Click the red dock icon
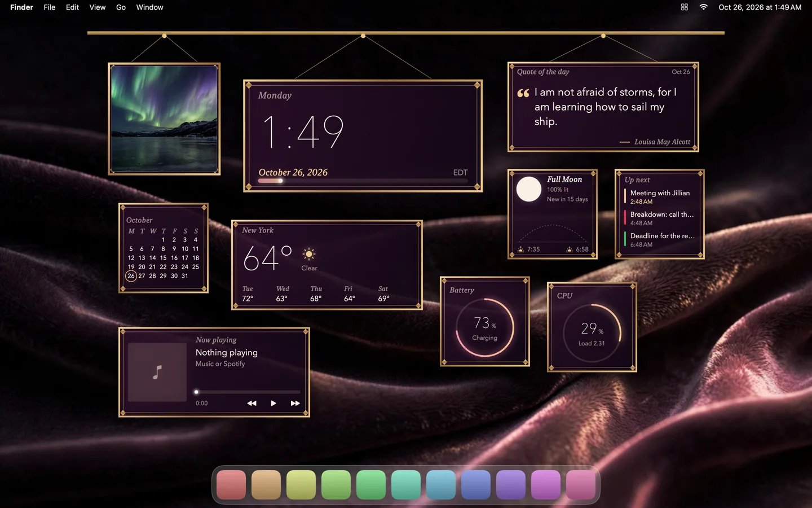This screenshot has width=812, height=508. coord(231,485)
